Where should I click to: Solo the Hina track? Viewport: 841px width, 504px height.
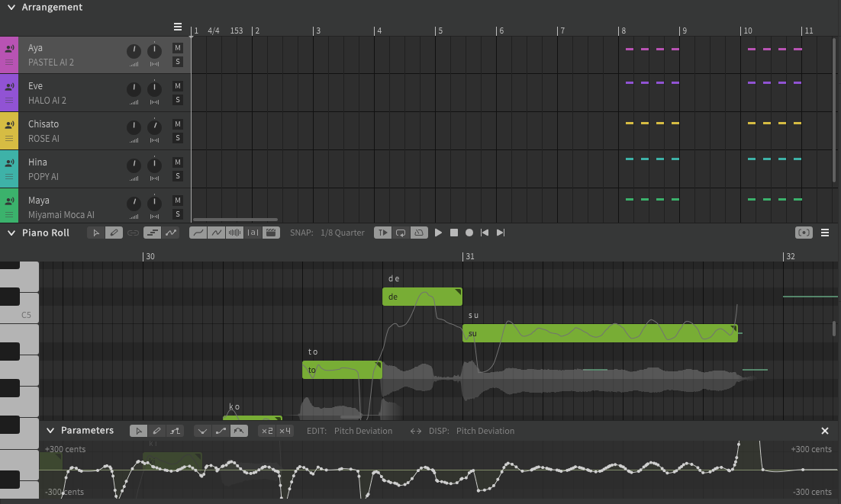pos(178,175)
